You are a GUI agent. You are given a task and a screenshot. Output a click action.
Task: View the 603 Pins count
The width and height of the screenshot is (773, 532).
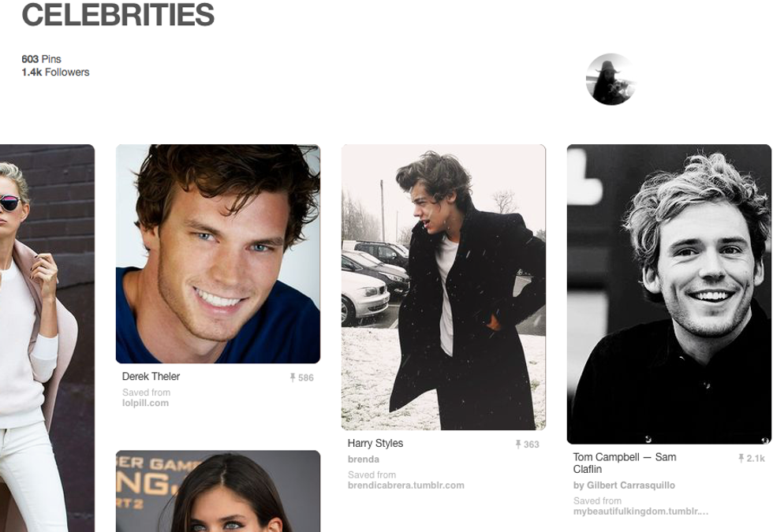click(41, 59)
